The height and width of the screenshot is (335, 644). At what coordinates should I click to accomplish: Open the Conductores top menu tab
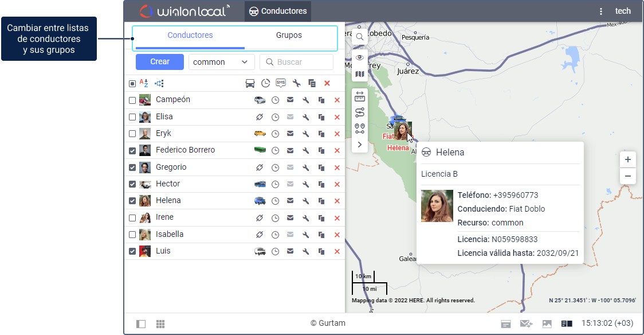coord(278,11)
